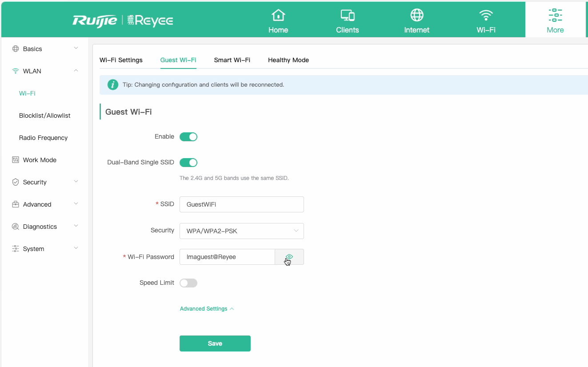Open the Security WPA/WPA2-PSK dropdown
This screenshot has width=588, height=367.
242,231
